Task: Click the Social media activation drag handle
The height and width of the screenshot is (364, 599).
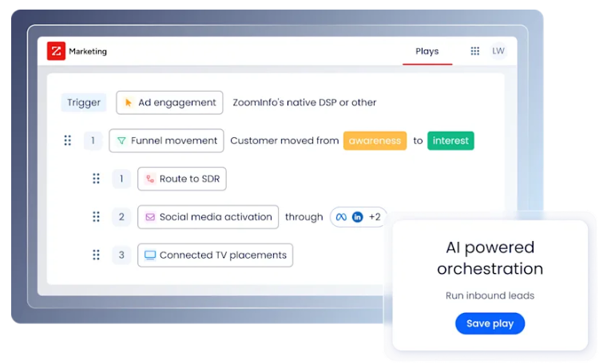Action: click(x=97, y=217)
